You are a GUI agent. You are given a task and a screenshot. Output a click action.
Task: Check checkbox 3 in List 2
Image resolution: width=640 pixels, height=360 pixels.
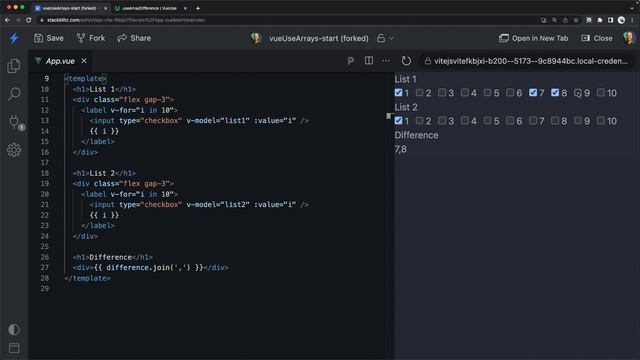tap(442, 120)
